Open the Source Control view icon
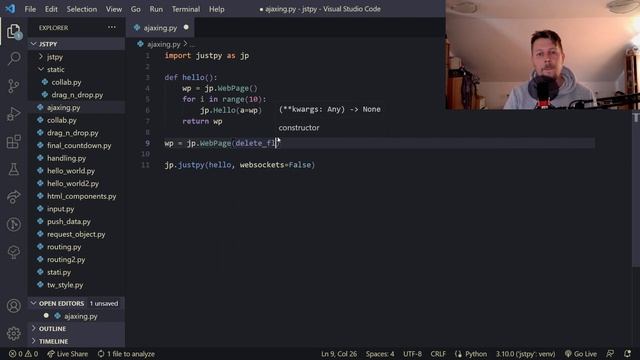 [x=13, y=86]
